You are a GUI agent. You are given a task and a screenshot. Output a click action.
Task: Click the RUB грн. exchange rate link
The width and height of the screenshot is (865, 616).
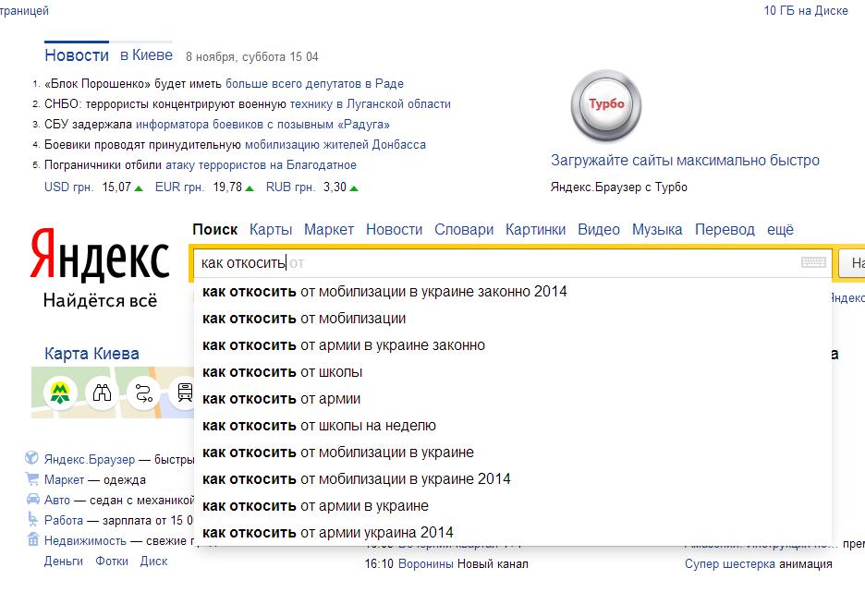coord(290,187)
